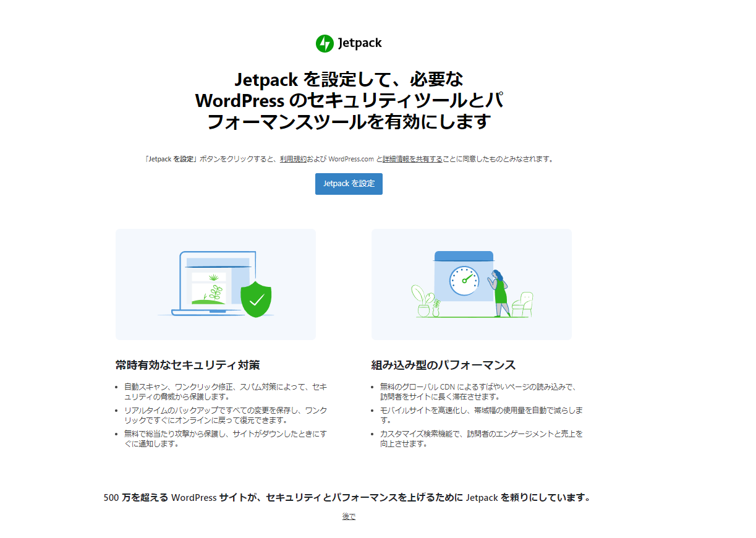
Task: Open the 詳細情報を共有する link
Action: [412, 159]
